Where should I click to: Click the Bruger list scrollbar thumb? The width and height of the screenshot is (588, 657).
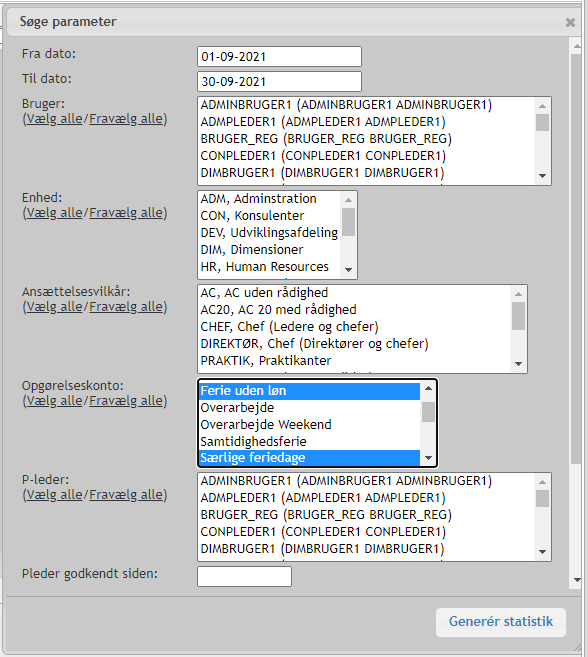542,122
